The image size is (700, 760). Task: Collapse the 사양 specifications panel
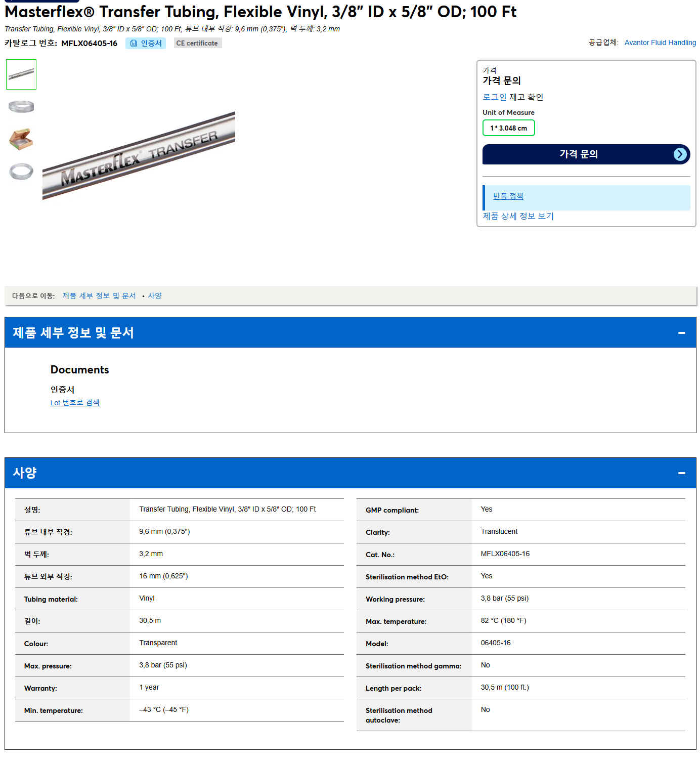681,473
